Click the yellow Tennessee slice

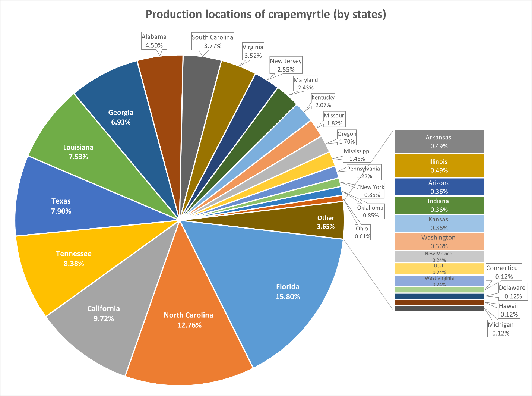click(74, 258)
